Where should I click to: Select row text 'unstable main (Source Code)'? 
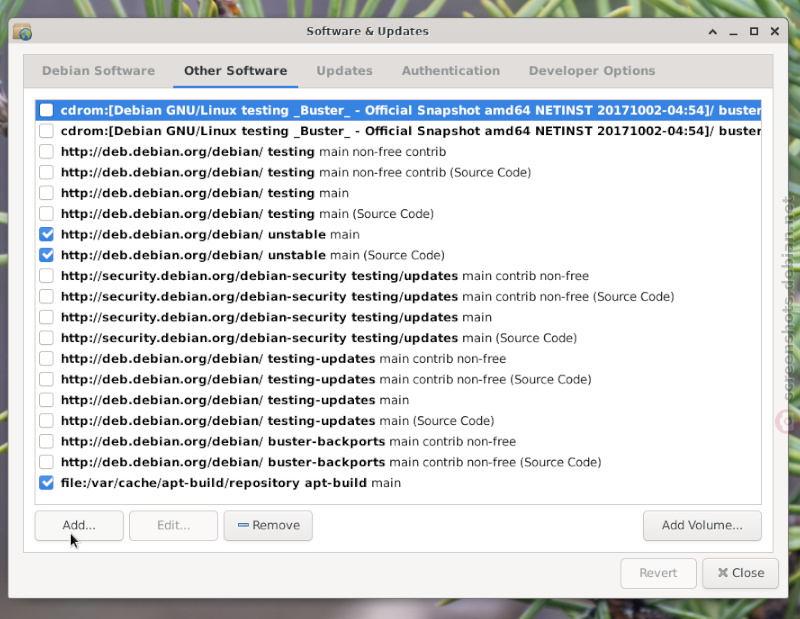click(253, 255)
